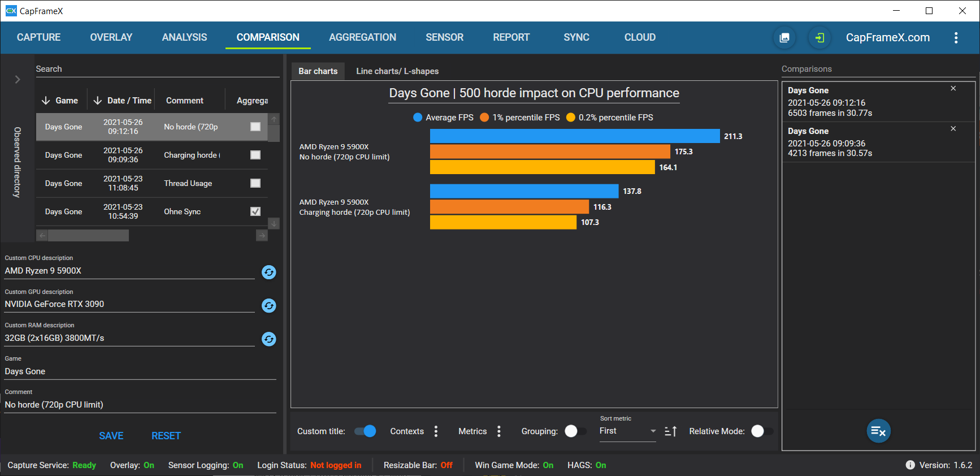Expand the Observed directory side panel arrow
This screenshot has height=476, width=980.
click(18, 80)
